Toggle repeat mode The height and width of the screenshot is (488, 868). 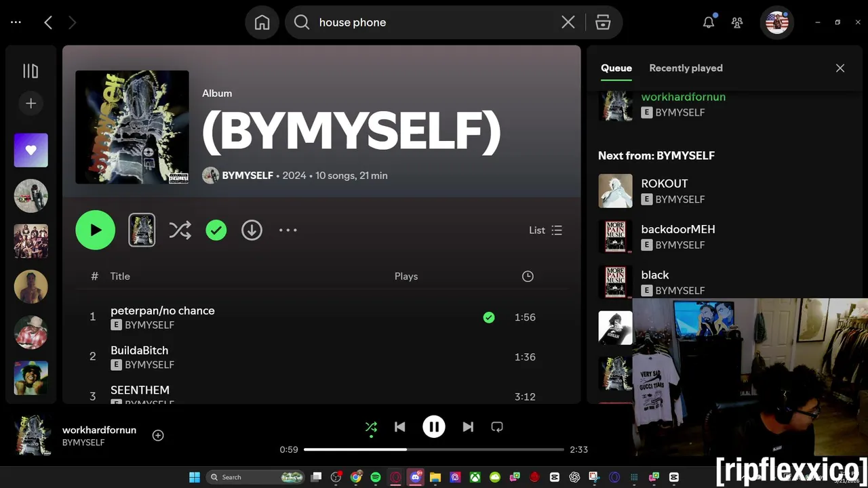(497, 427)
